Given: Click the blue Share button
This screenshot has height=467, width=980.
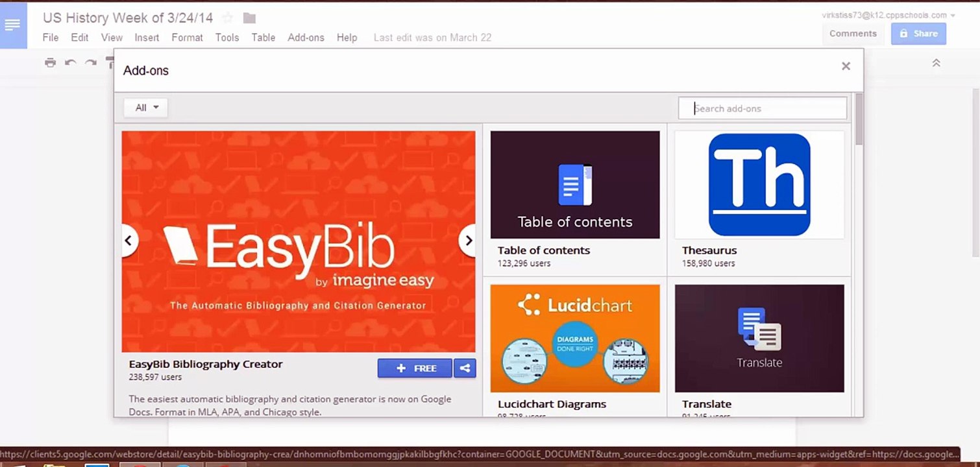Looking at the screenshot, I should point(918,34).
